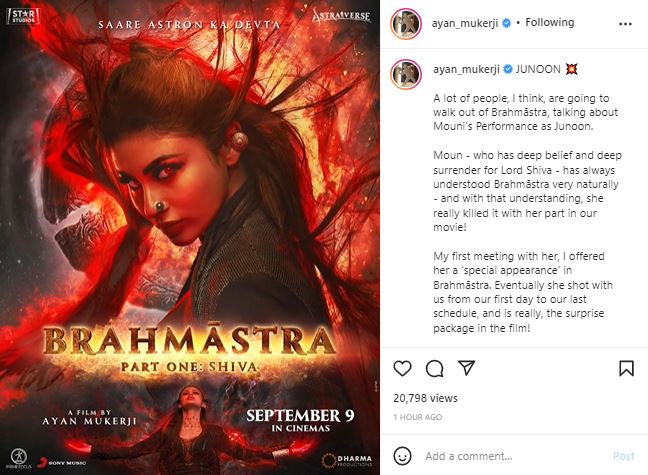
Task: Like the post with heart icon
Action: [x=402, y=368]
